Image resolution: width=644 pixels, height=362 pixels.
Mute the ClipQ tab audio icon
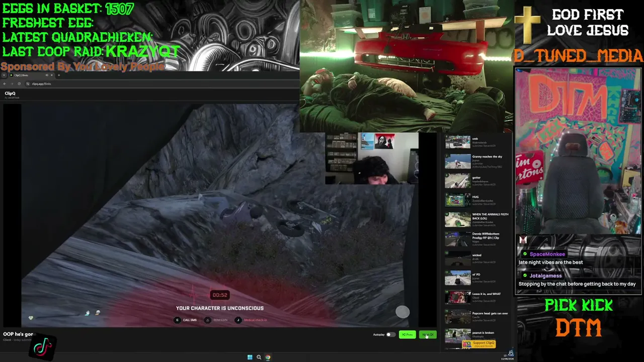48,75
